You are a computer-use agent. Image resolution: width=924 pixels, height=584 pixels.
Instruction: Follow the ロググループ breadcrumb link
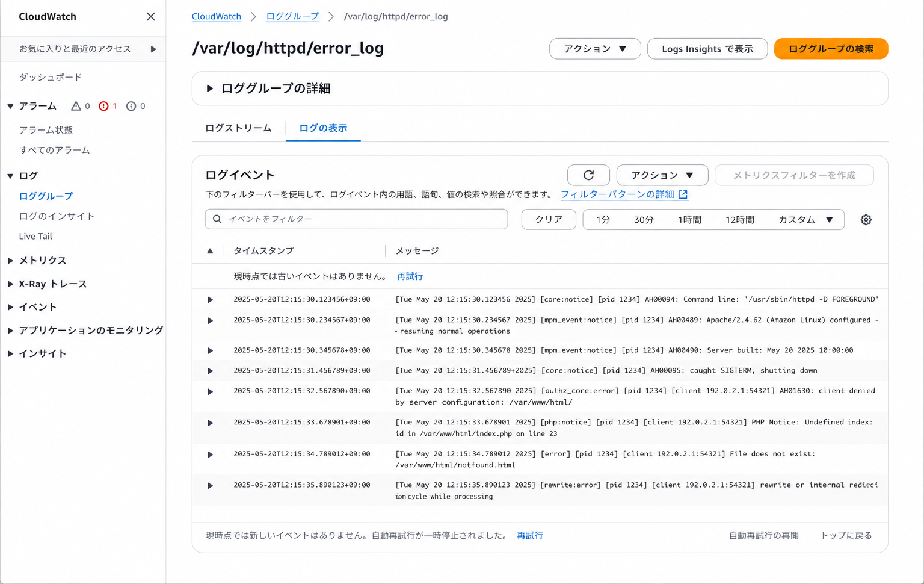click(x=292, y=16)
